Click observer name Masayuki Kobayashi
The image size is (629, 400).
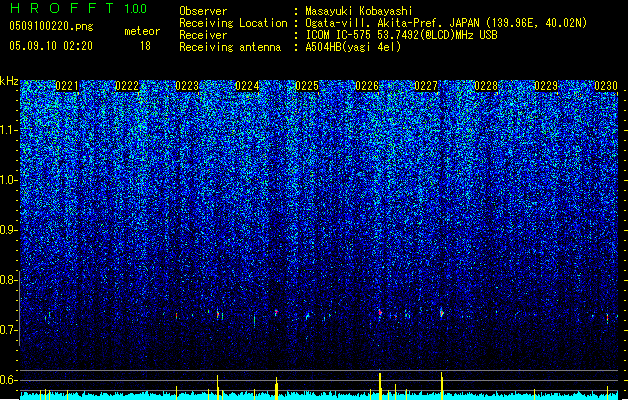pyautogui.click(x=359, y=11)
